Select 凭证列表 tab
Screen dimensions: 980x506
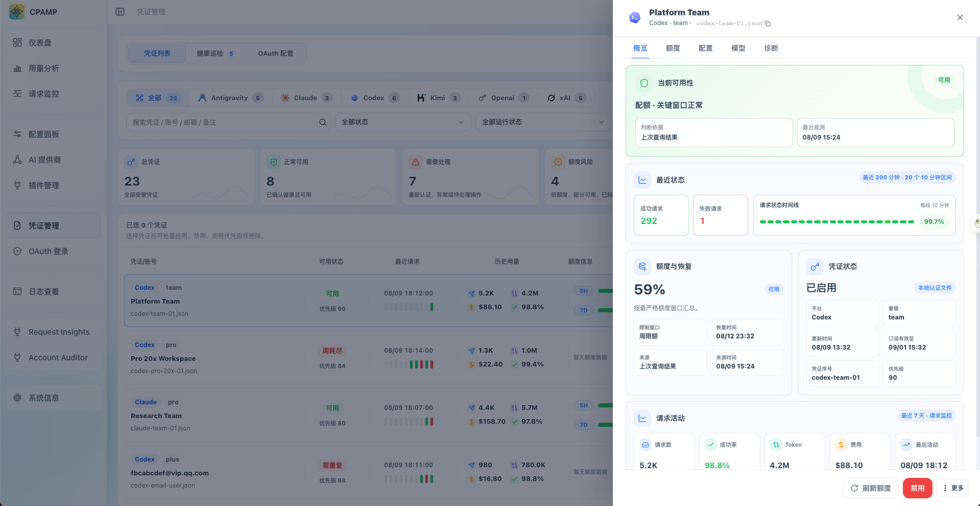pyautogui.click(x=157, y=54)
